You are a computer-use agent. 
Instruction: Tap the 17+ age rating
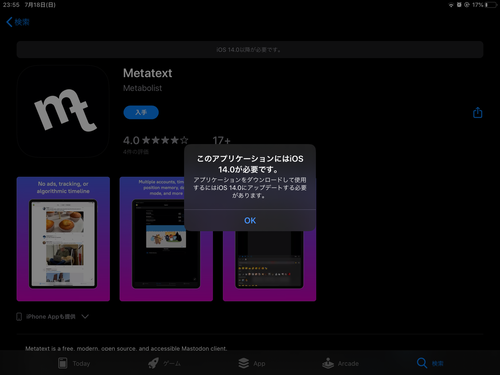point(222,140)
